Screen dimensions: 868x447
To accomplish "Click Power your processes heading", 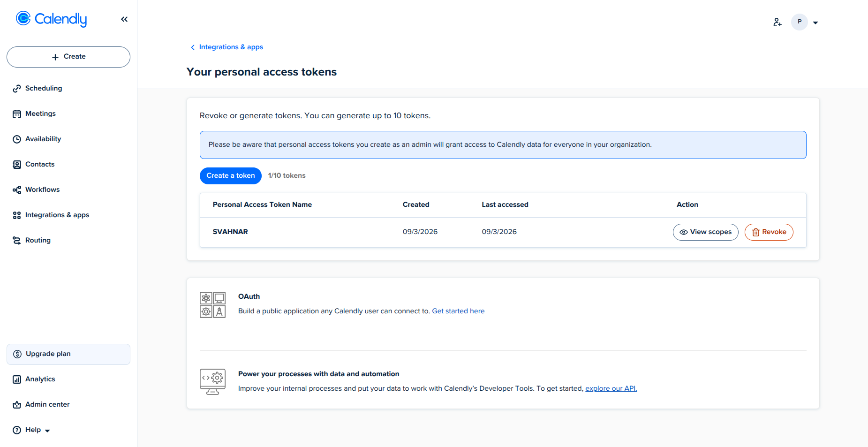I will (319, 374).
